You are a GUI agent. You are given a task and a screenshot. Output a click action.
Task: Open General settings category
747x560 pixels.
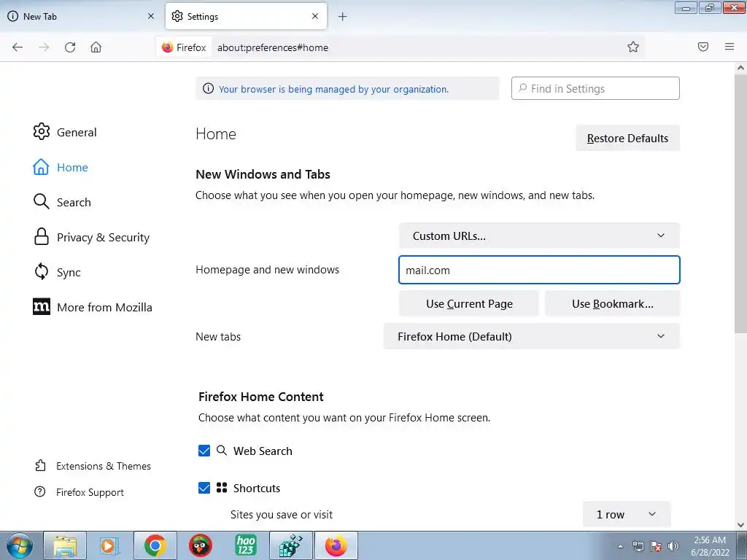(65, 132)
